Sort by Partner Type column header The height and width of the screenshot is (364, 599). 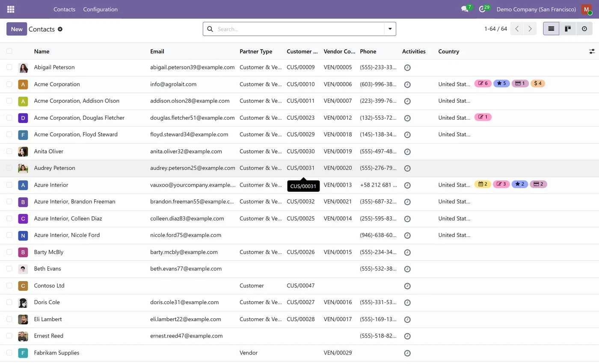coord(256,51)
